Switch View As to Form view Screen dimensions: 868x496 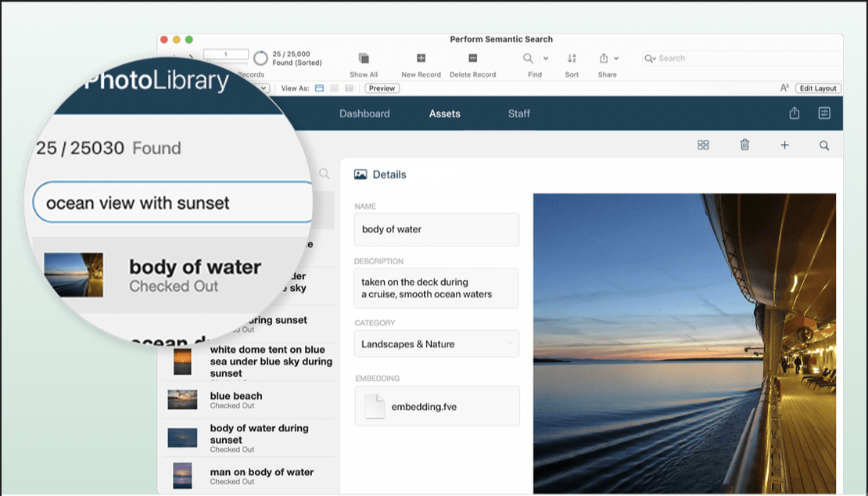click(x=319, y=88)
